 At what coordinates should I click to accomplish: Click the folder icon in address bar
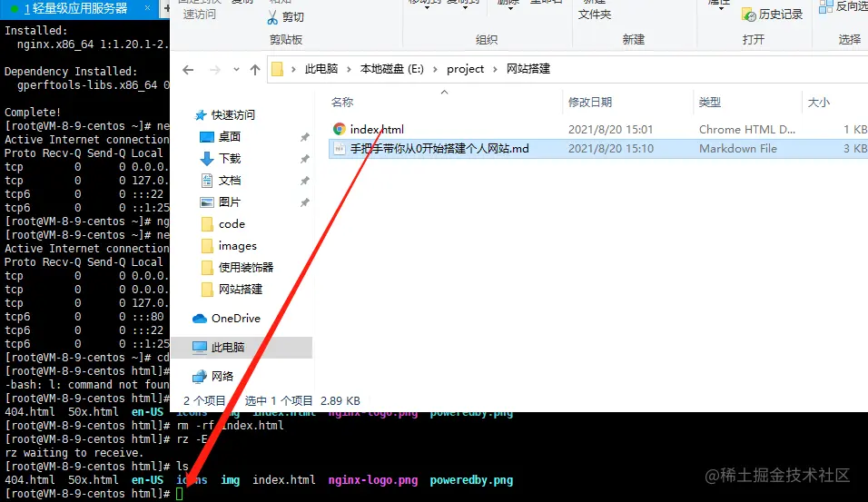point(277,69)
